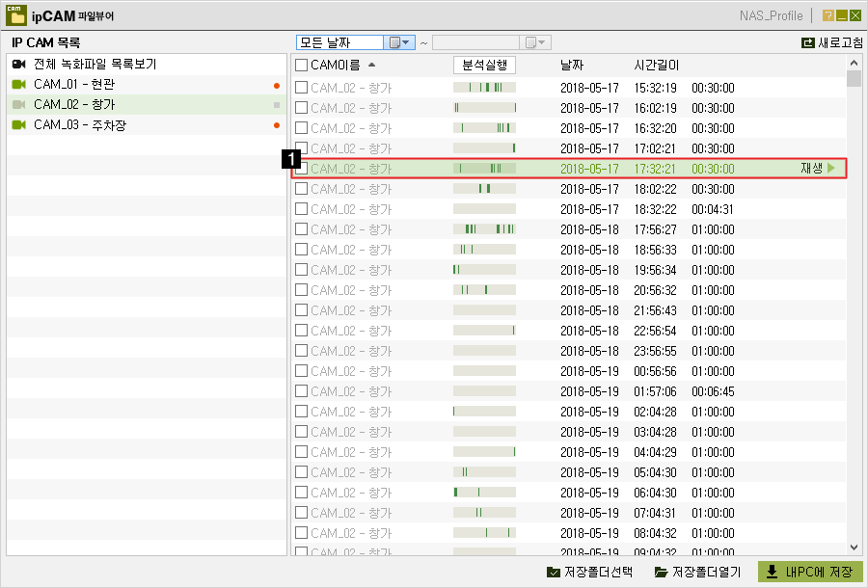Screen dimensions: 868x588
Task: Click the 23:56:55 time cell
Action: click(656, 351)
